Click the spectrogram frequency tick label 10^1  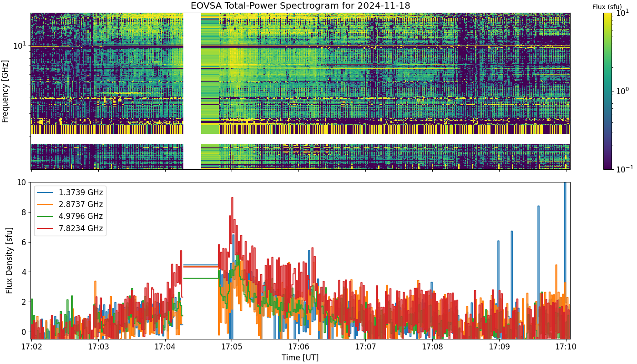(x=20, y=45)
